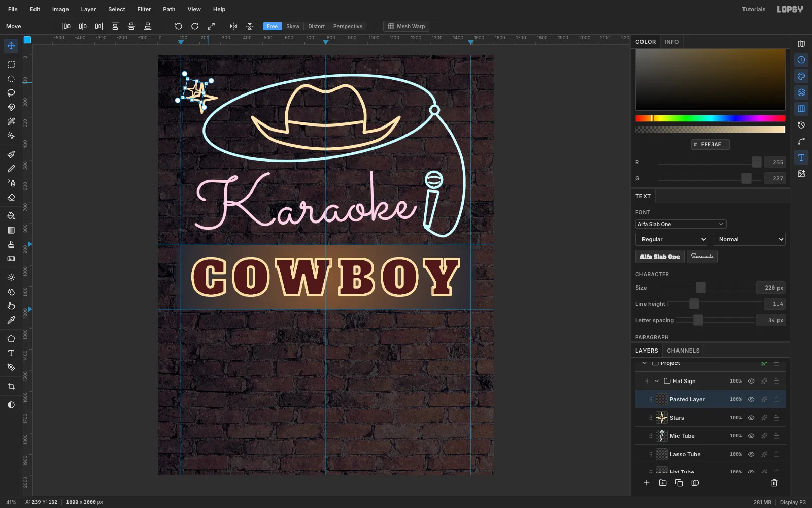Open the Tutorials link

coord(754,9)
